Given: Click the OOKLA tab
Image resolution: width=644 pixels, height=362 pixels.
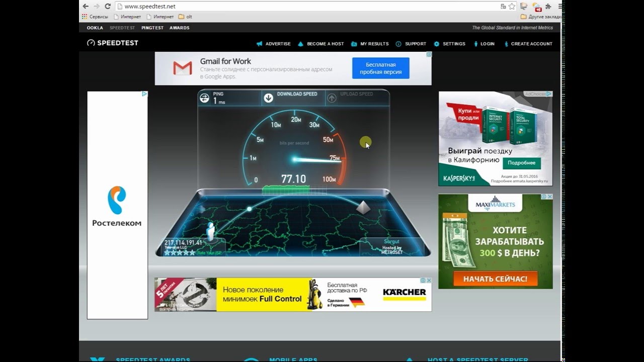Looking at the screenshot, I should click(x=95, y=28).
